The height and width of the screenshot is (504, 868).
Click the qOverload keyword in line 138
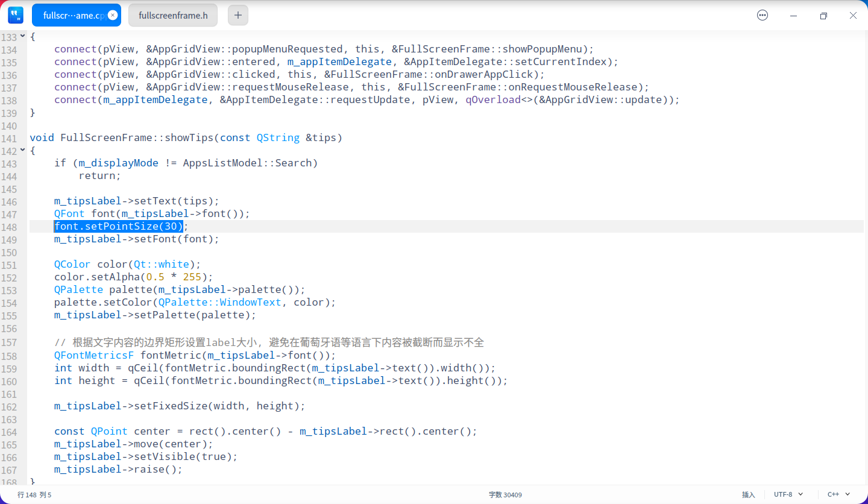click(x=492, y=99)
